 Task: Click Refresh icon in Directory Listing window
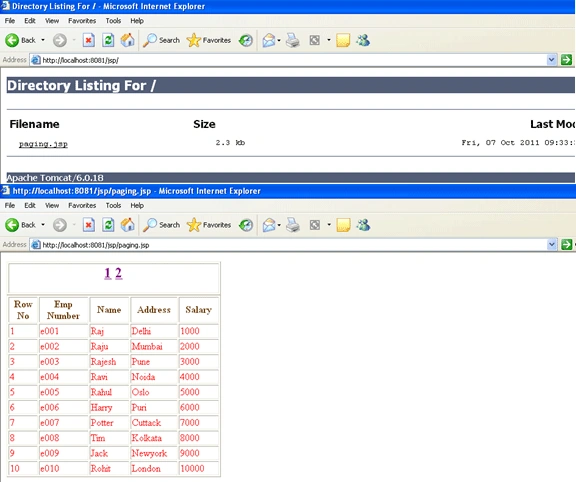click(108, 40)
